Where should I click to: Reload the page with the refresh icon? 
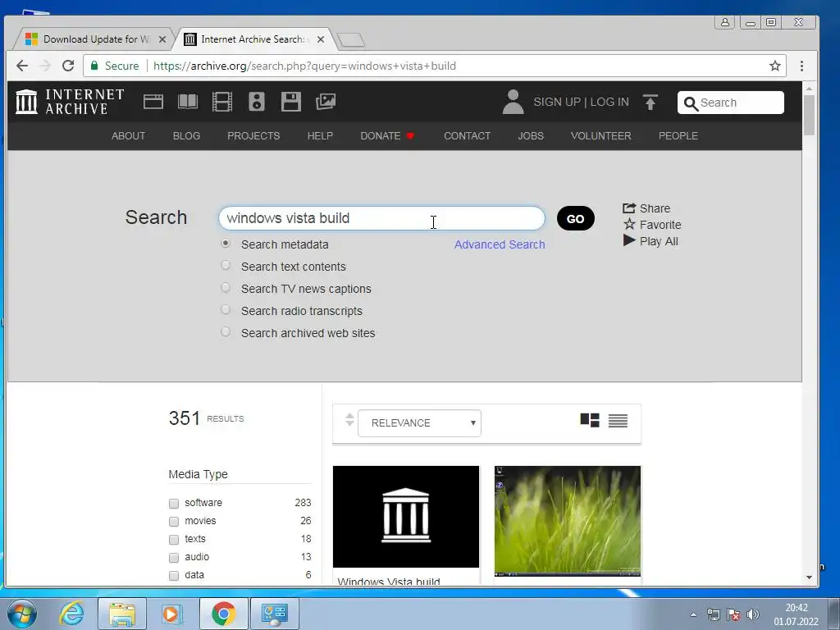pos(68,66)
